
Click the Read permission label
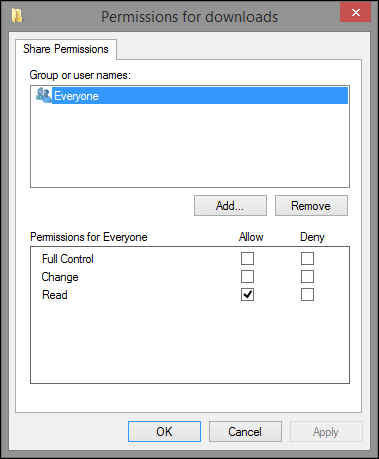pos(55,295)
